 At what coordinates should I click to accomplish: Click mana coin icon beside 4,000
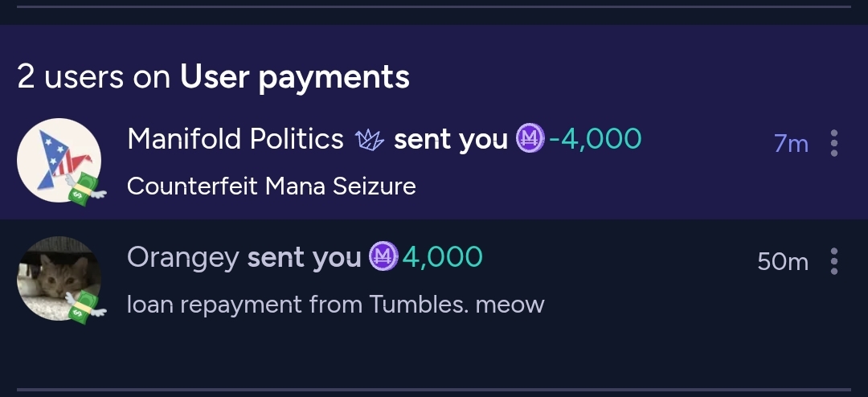pyautogui.click(x=383, y=256)
